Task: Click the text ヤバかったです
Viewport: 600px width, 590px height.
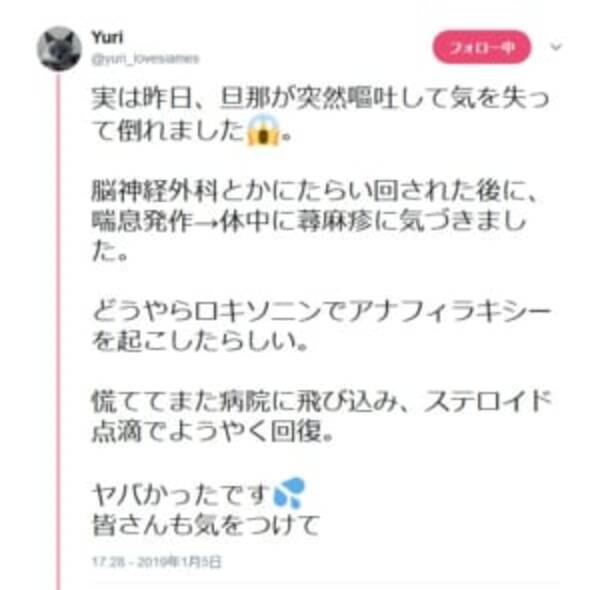Action: click(181, 494)
